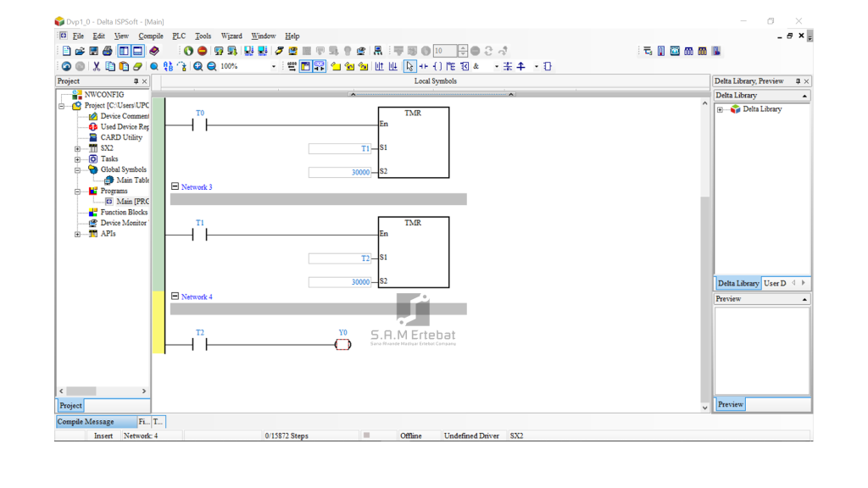Click the Print icon in toolbar

pos(108,51)
